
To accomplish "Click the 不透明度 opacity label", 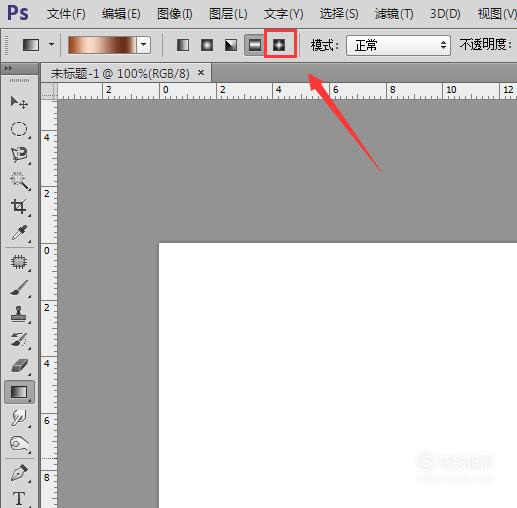I will pos(485,44).
